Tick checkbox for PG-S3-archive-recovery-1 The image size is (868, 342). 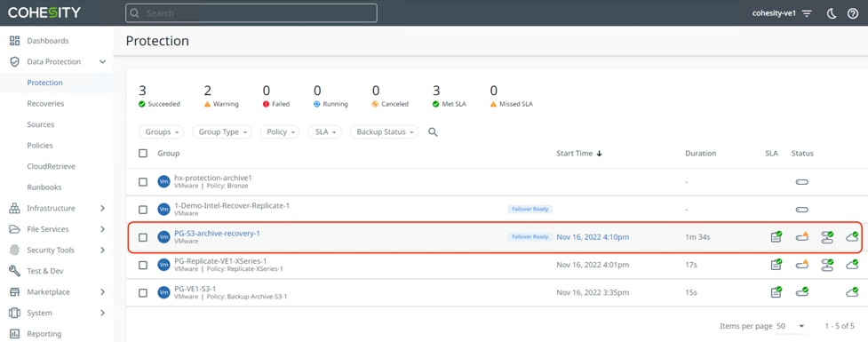tap(143, 237)
